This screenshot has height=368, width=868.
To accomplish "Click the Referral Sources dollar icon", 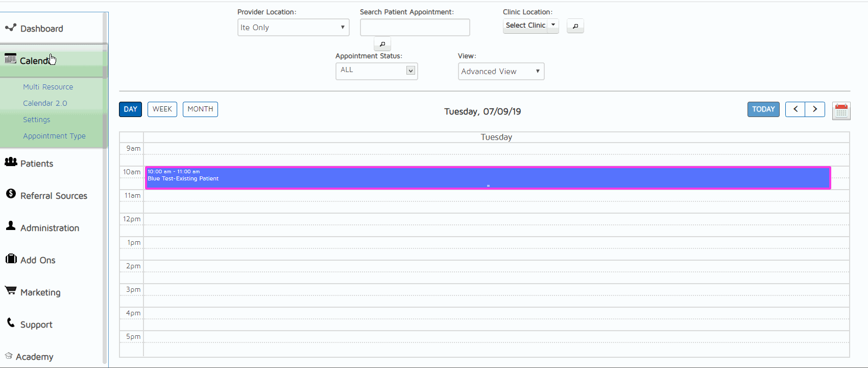I will (x=11, y=194).
